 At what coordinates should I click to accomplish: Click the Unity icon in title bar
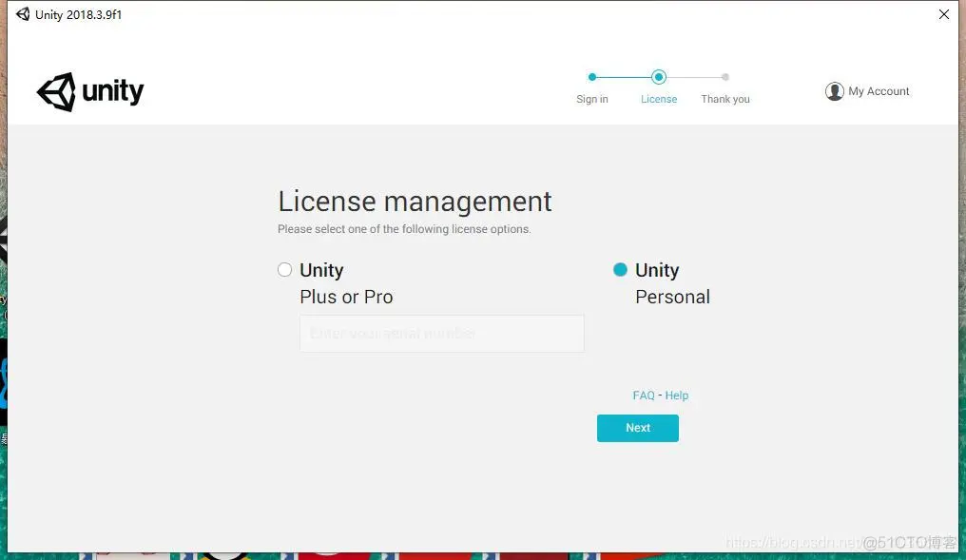click(23, 14)
